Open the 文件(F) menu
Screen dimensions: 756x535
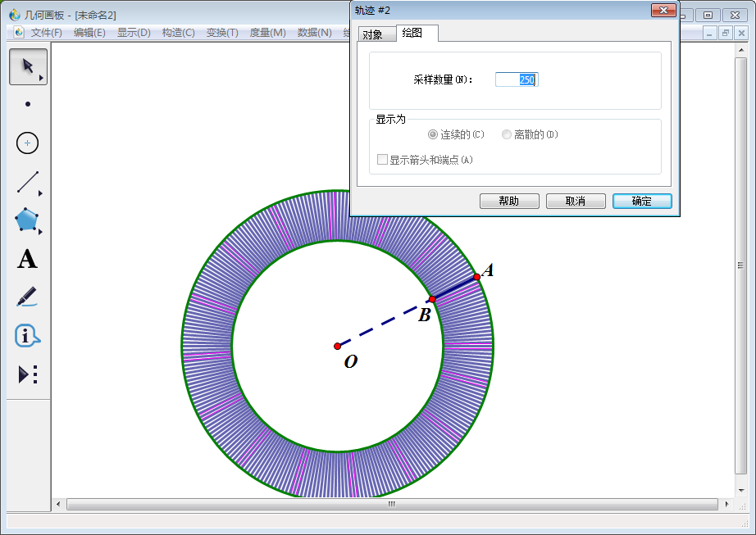point(46,33)
